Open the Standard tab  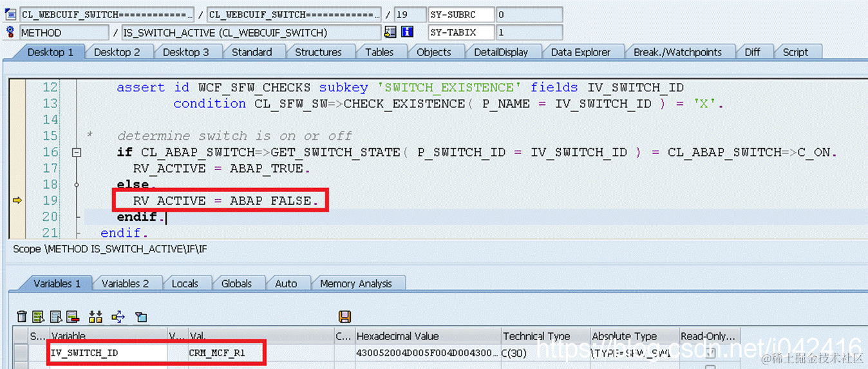[x=252, y=52]
